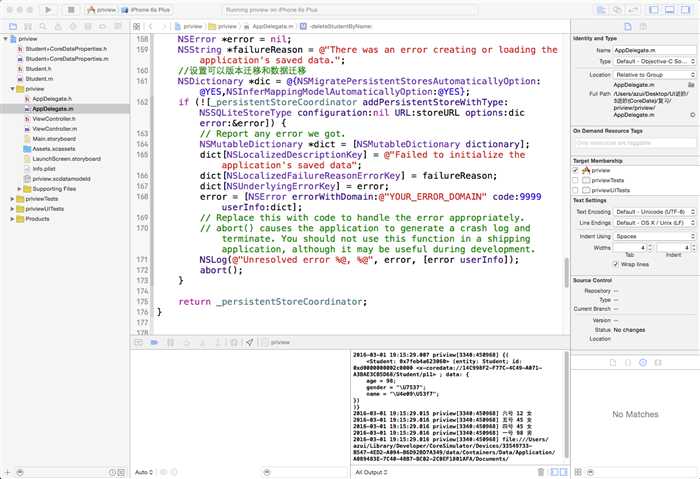Open the Project navigator folder icon
Image resolution: width=700 pixels, height=479 pixels.
(x=13, y=27)
